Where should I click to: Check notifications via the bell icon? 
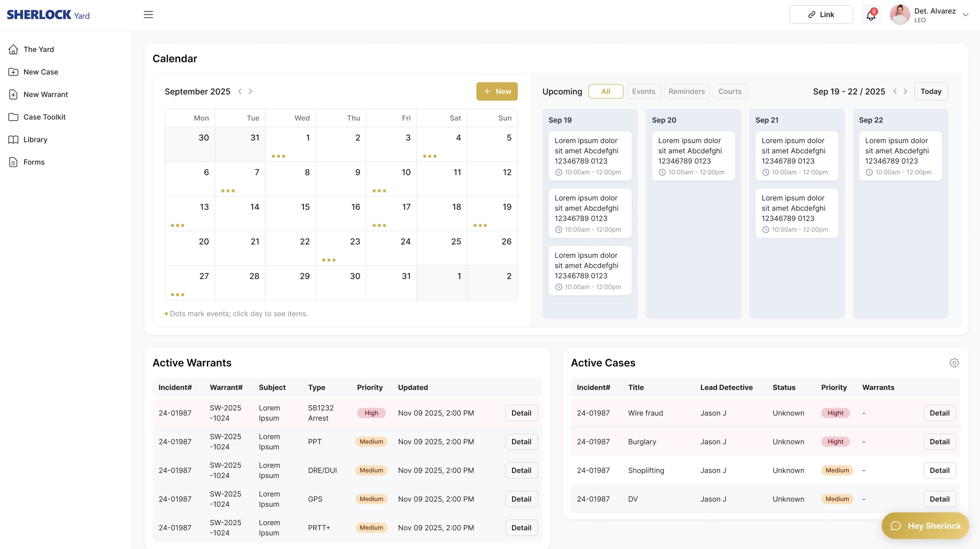coord(871,15)
